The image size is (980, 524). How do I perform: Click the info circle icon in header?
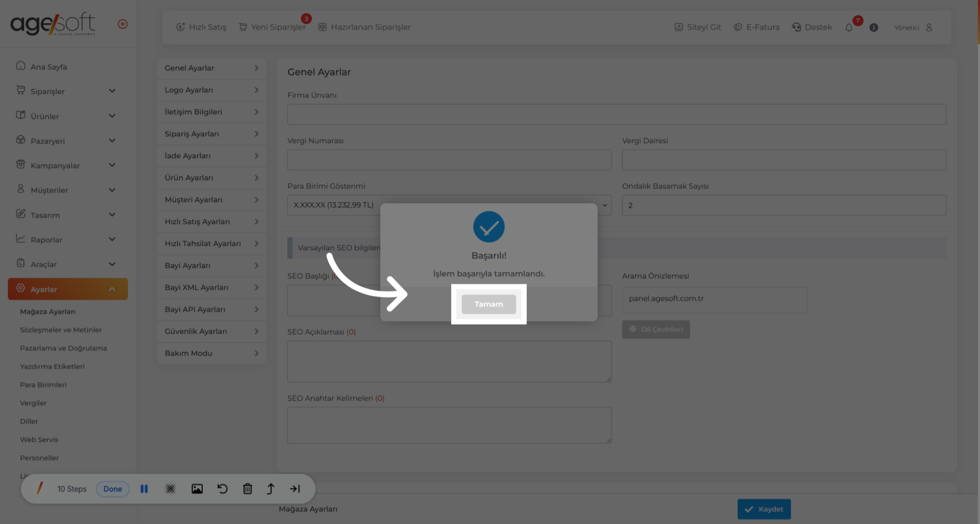[x=874, y=28]
